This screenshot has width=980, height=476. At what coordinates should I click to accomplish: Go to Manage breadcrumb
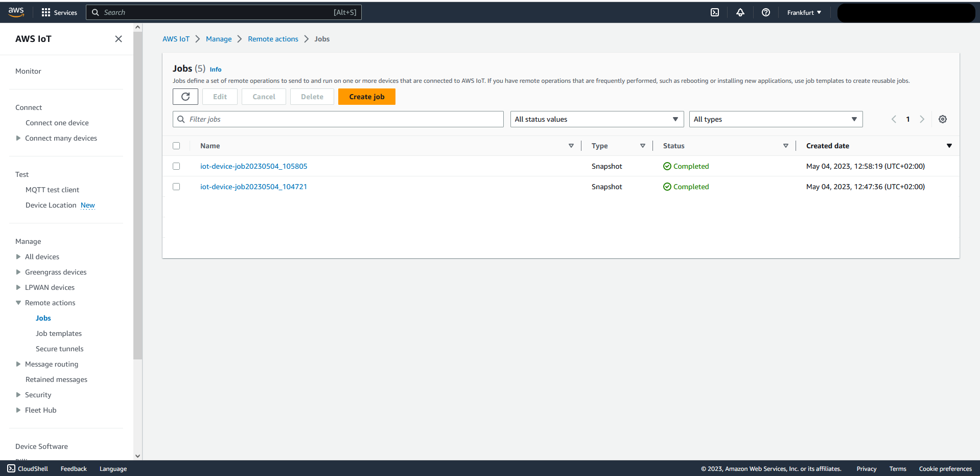[219, 39]
